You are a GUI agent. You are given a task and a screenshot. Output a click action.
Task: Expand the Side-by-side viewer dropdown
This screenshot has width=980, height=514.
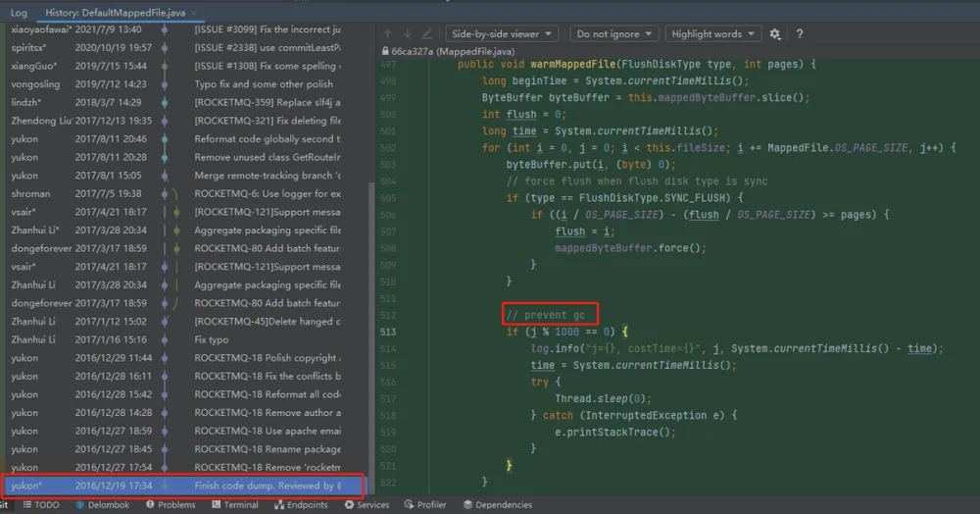pyautogui.click(x=502, y=33)
